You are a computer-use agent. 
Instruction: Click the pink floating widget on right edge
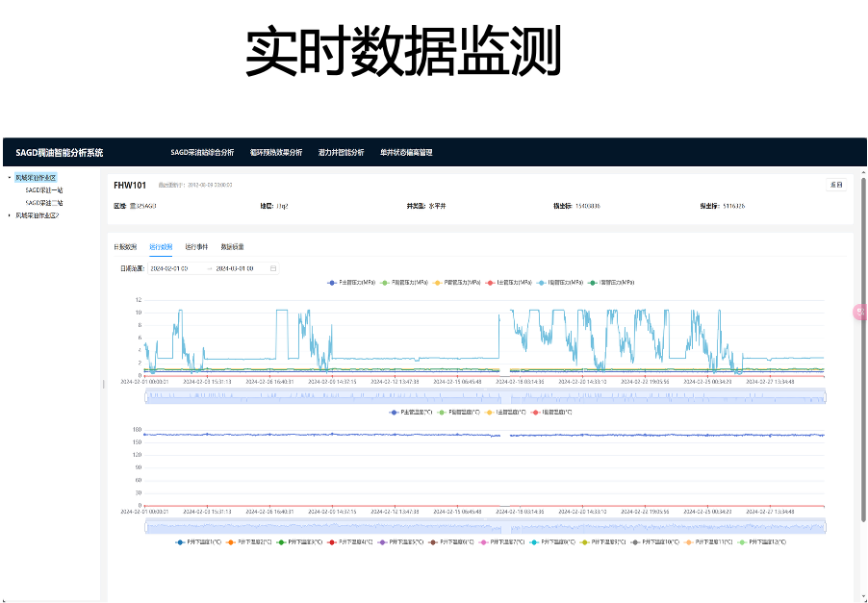point(859,311)
